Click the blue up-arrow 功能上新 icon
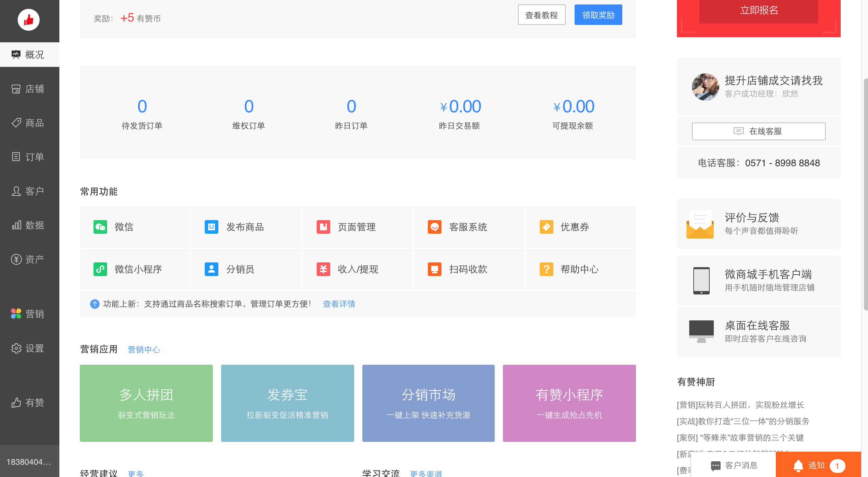Screen dimensions: 868x477 95,304
